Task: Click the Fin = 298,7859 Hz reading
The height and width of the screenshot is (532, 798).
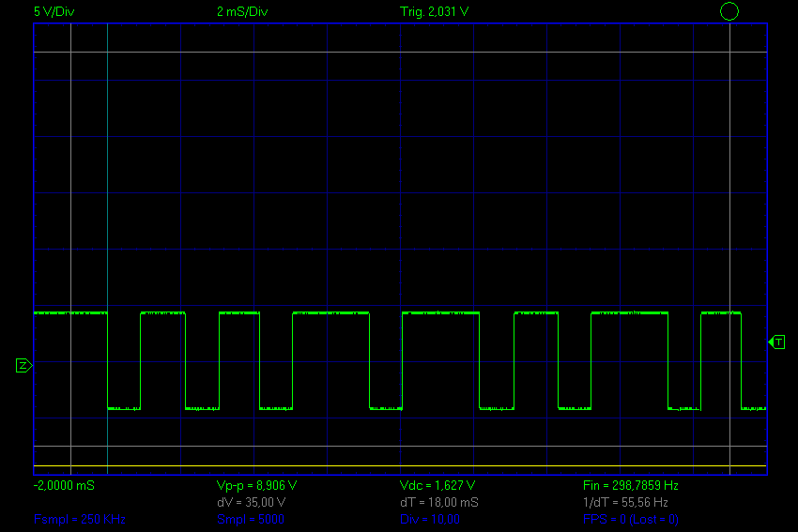Action: (631, 486)
